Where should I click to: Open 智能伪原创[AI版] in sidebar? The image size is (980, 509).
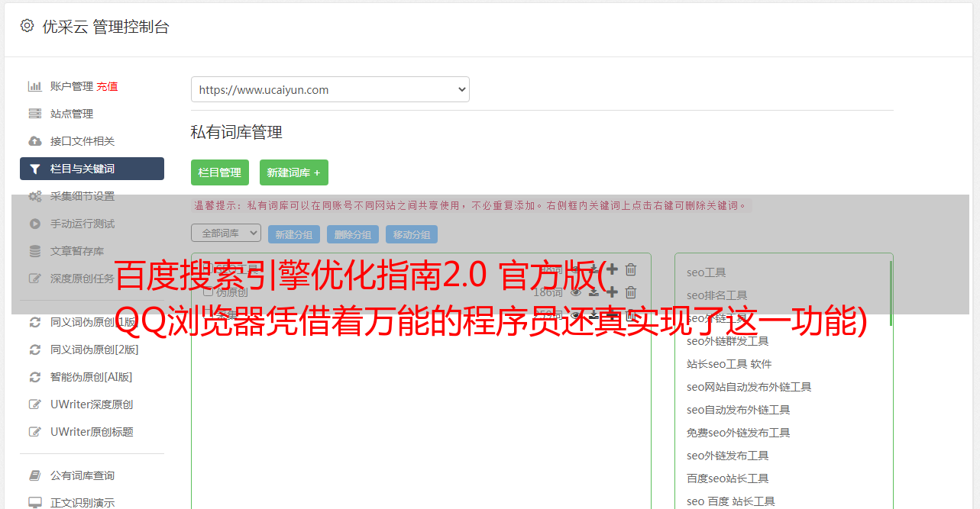[x=92, y=377]
